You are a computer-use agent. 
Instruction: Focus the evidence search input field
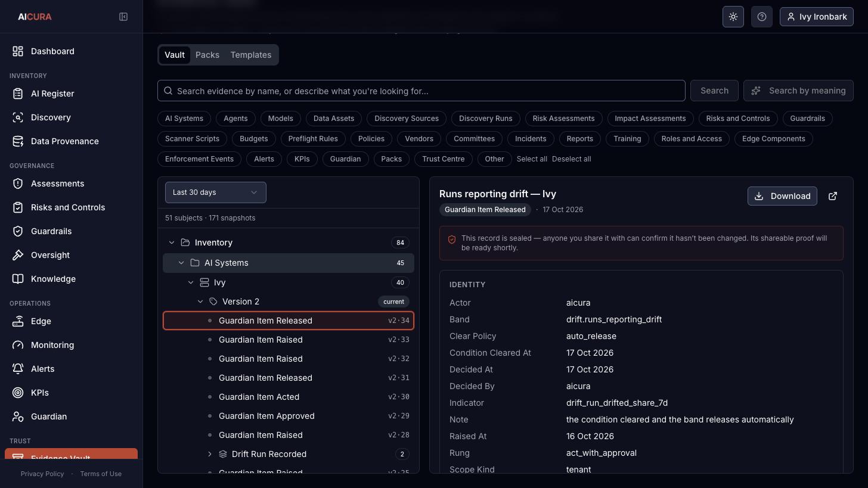pos(421,91)
